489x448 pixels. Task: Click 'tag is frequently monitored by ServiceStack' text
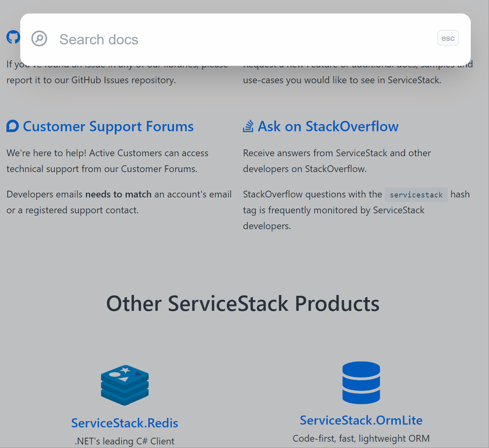pyautogui.click(x=334, y=210)
